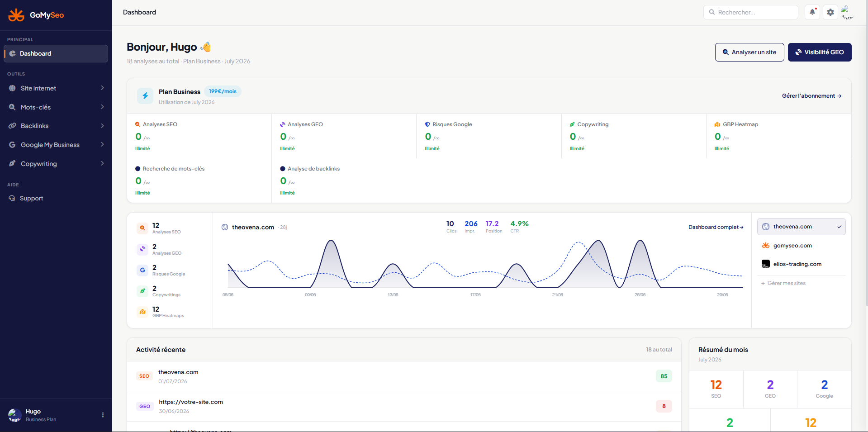The width and height of the screenshot is (868, 432).
Task: Open the three-dot menu beside Hugo
Action: point(103,415)
